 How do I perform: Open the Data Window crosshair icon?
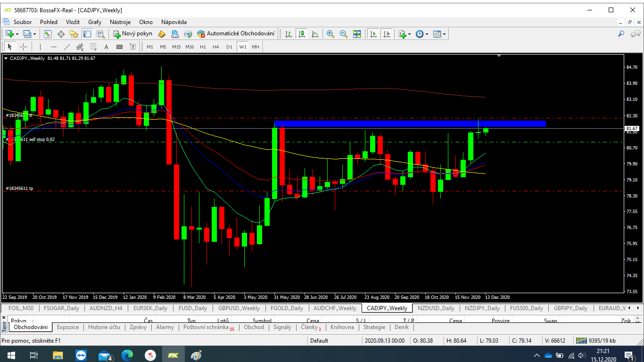[61, 34]
